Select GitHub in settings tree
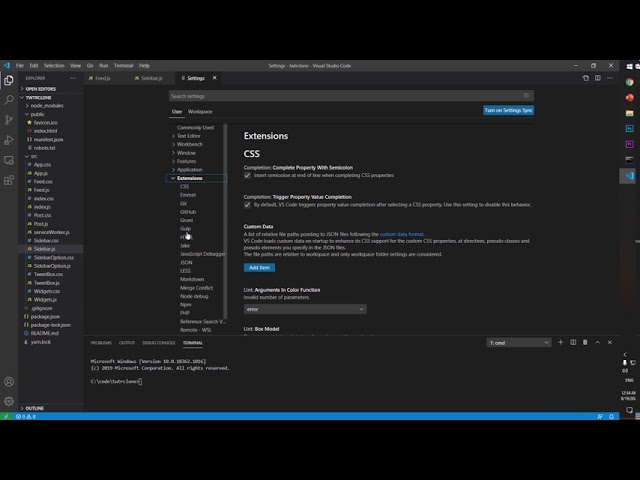The image size is (640, 480). click(x=188, y=212)
